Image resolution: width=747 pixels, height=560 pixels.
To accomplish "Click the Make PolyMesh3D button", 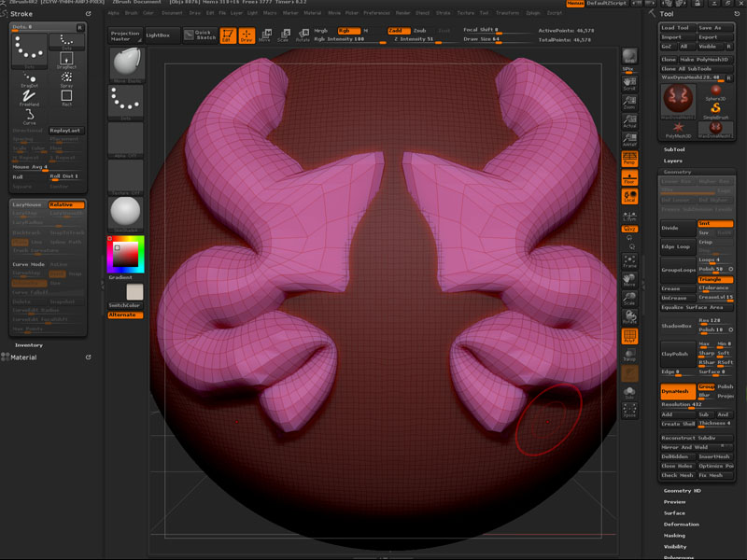I will pyautogui.click(x=706, y=60).
